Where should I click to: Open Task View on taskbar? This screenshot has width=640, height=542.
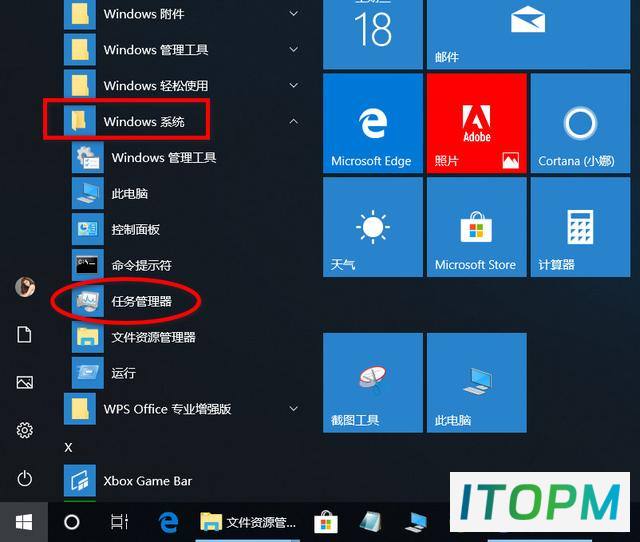pyautogui.click(x=120, y=522)
